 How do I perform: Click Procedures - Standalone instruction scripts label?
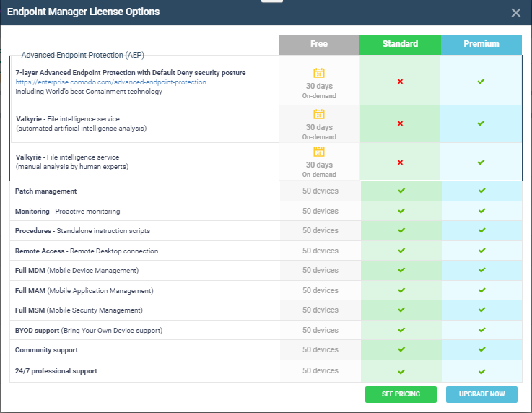coord(82,231)
